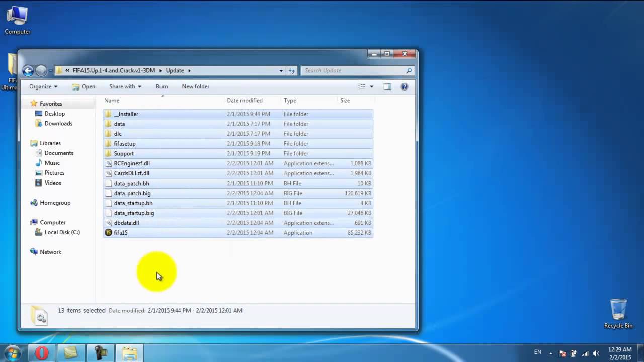This screenshot has width=644, height=362.
Task: Select data_startup.bh file
Action: [238, 203]
